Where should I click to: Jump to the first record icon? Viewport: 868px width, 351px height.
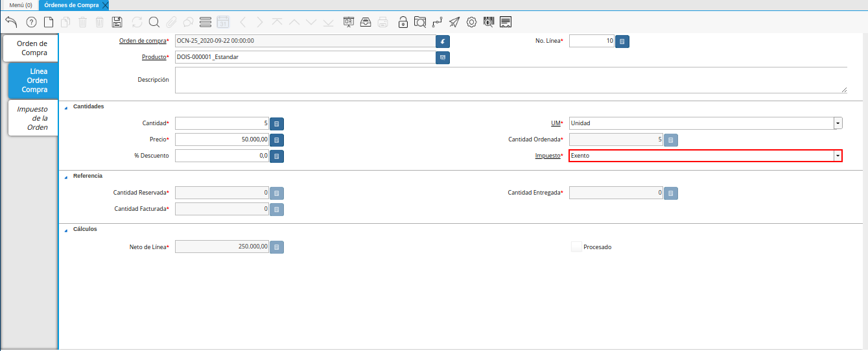(x=277, y=22)
